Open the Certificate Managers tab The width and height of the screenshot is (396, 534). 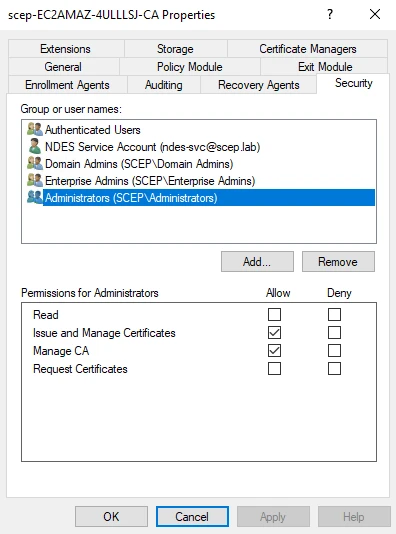pyautogui.click(x=307, y=49)
